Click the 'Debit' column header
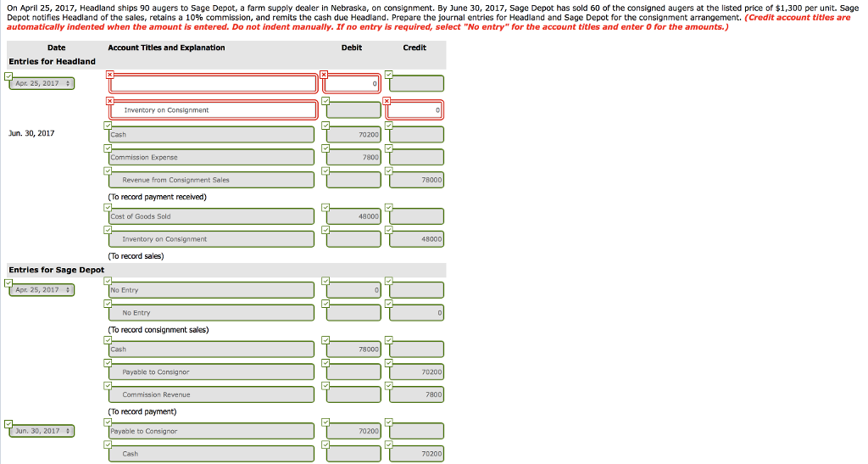The width and height of the screenshot is (868, 464). (352, 48)
